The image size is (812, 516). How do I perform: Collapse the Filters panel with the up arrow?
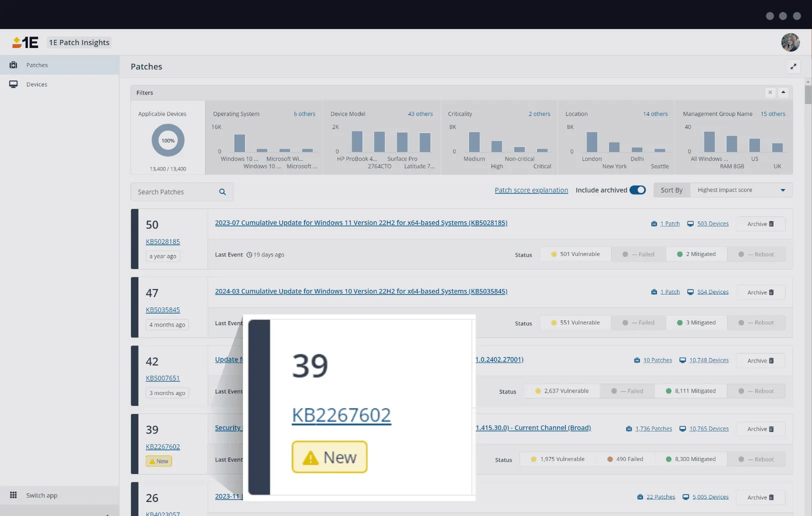783,92
